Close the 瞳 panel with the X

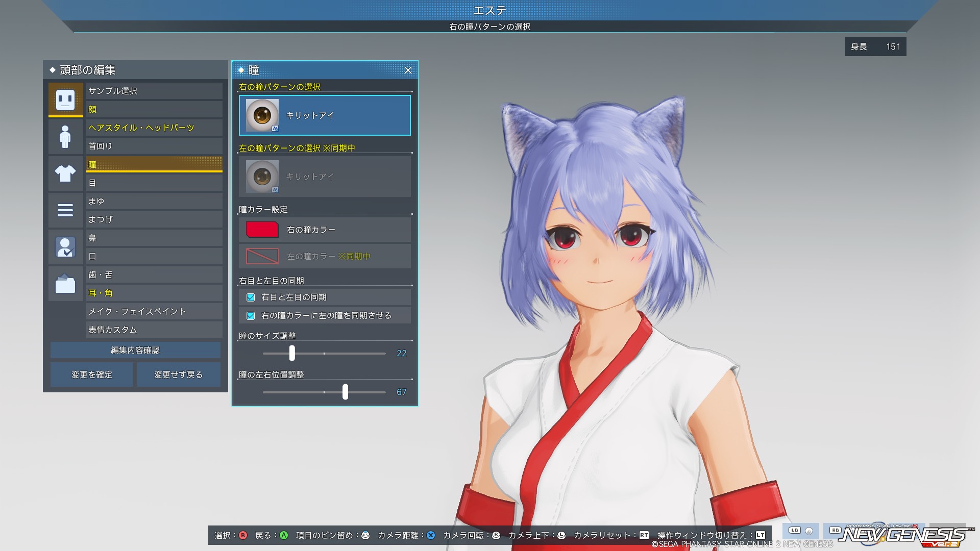click(x=408, y=70)
